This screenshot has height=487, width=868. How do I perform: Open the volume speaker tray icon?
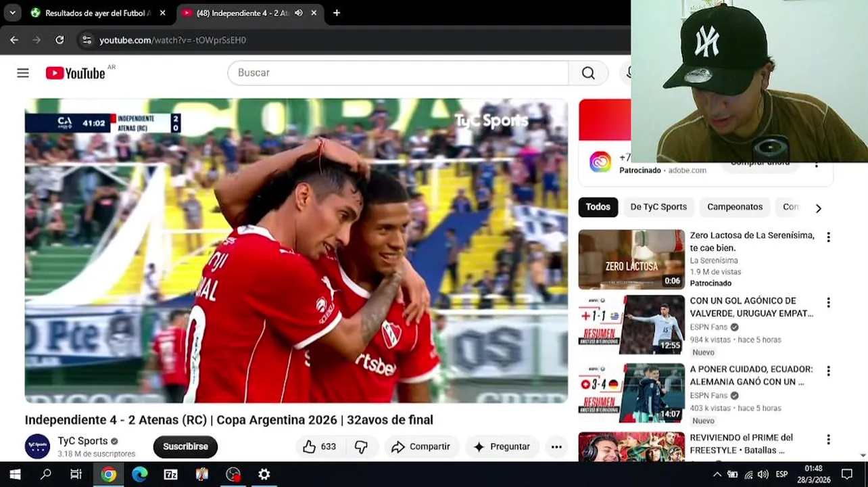[x=763, y=475]
